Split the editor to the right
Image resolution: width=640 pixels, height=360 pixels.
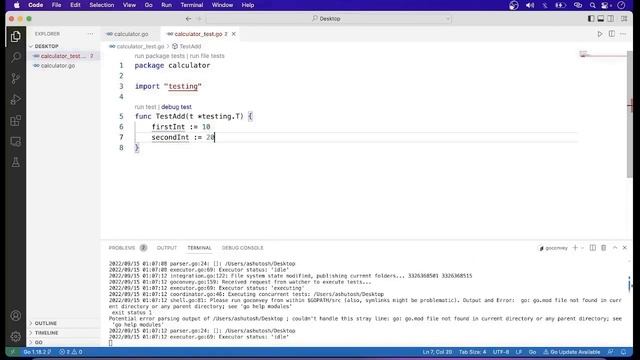click(x=611, y=34)
